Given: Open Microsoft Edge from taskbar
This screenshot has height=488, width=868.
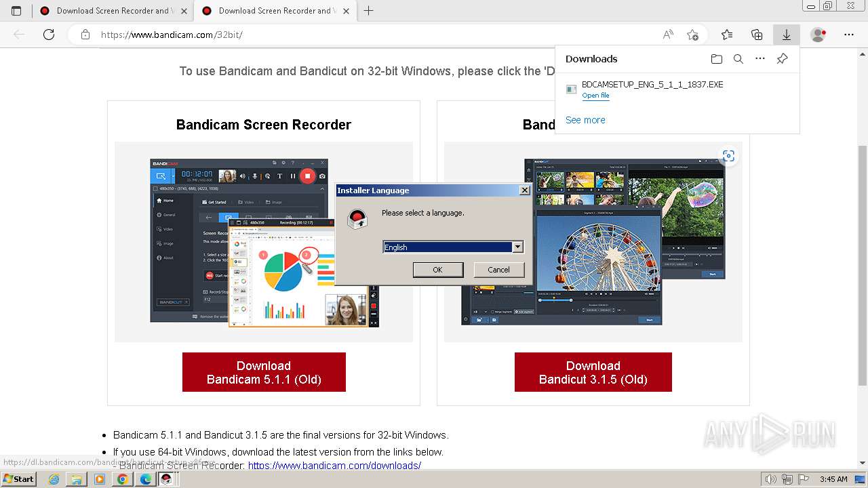Looking at the screenshot, I should click(145, 479).
